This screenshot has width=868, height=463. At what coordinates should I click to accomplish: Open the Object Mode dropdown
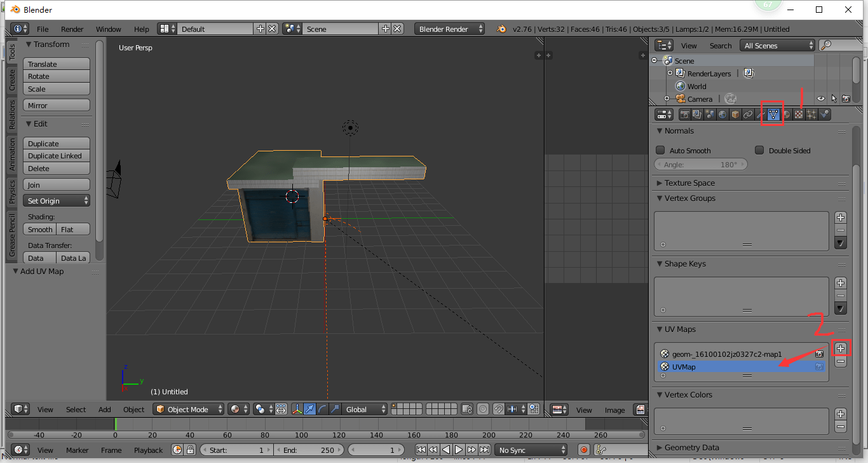coord(188,409)
